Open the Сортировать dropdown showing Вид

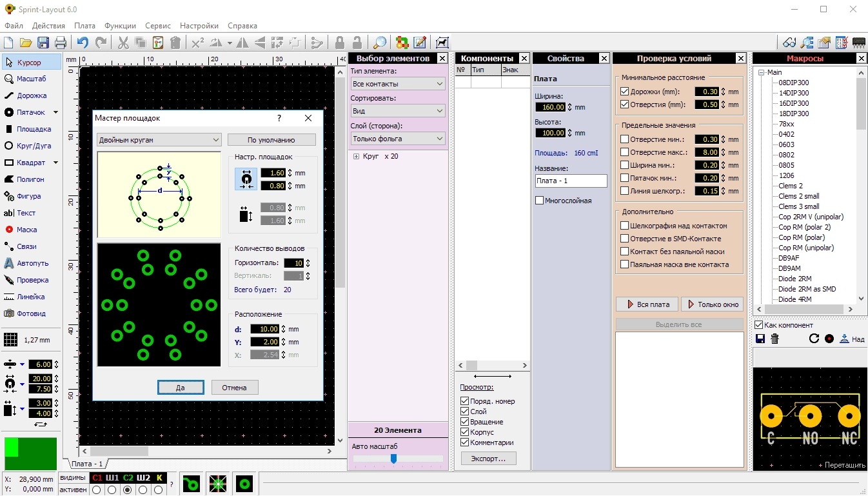point(398,111)
